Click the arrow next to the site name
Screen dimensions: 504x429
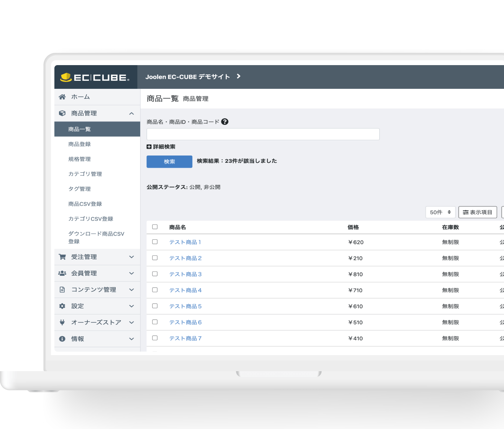(238, 77)
